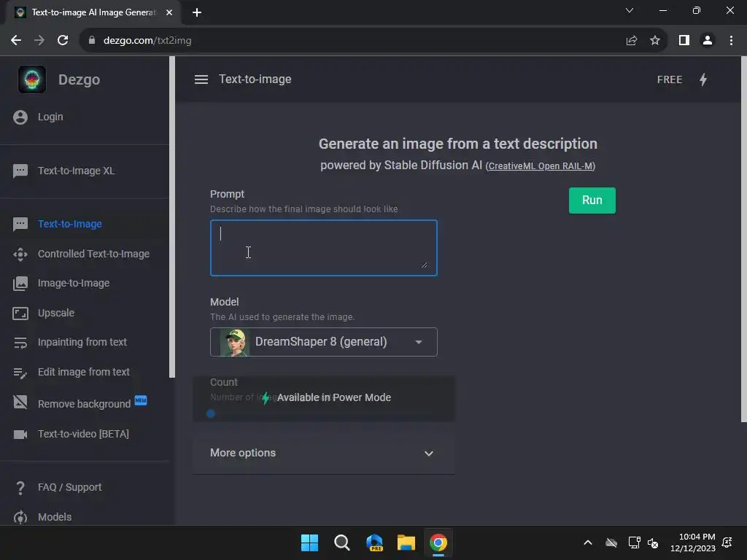Click the Dezgo brand name
Viewport: 747px width, 560px height.
79,79
